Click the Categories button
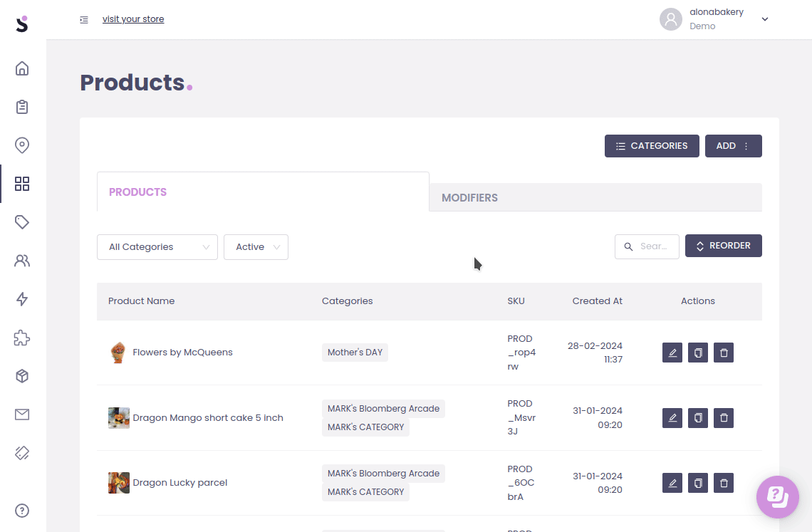Image resolution: width=812 pixels, height=532 pixels. pyautogui.click(x=652, y=146)
